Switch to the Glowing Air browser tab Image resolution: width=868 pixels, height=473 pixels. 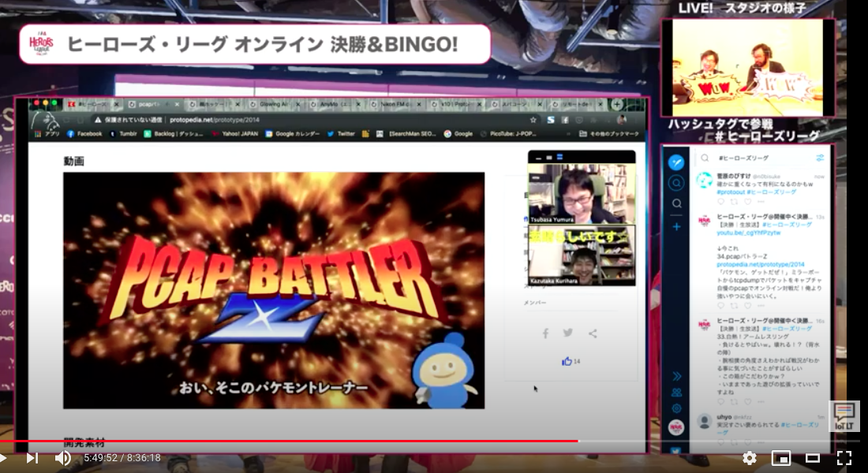275,104
